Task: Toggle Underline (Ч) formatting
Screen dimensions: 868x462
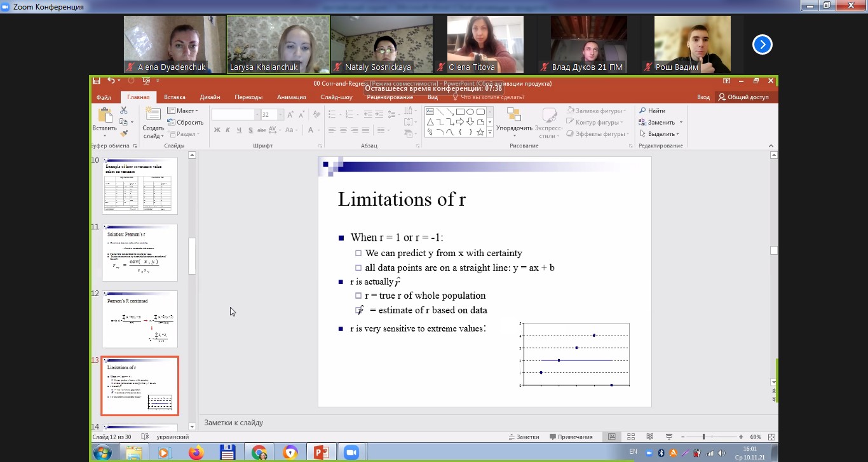Action: click(240, 130)
